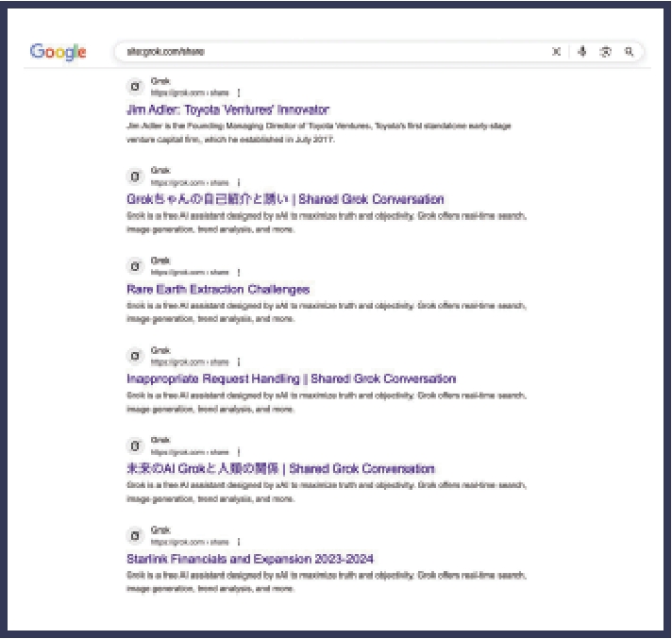672x639 pixels.
Task: Expand the three-dot options for Inappropriate Request Handling
Action: click(239, 362)
